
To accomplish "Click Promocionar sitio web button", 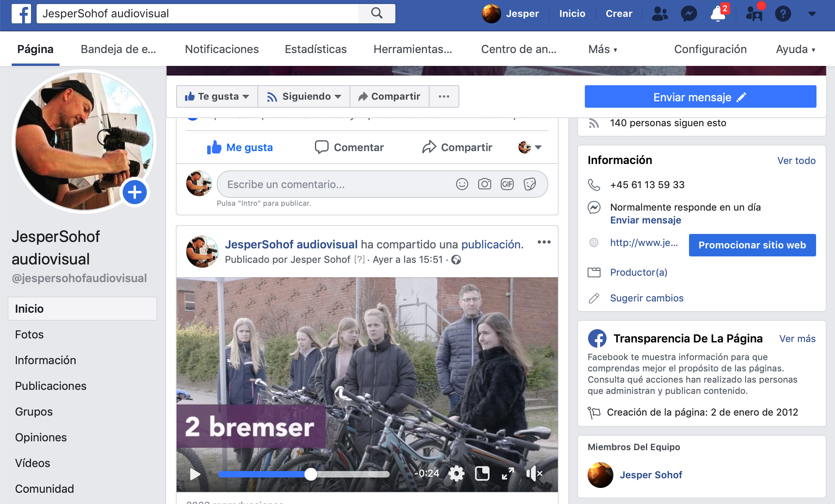I will click(752, 245).
